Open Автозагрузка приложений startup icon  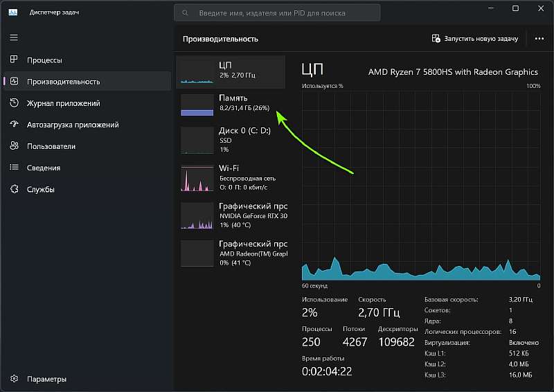click(14, 125)
